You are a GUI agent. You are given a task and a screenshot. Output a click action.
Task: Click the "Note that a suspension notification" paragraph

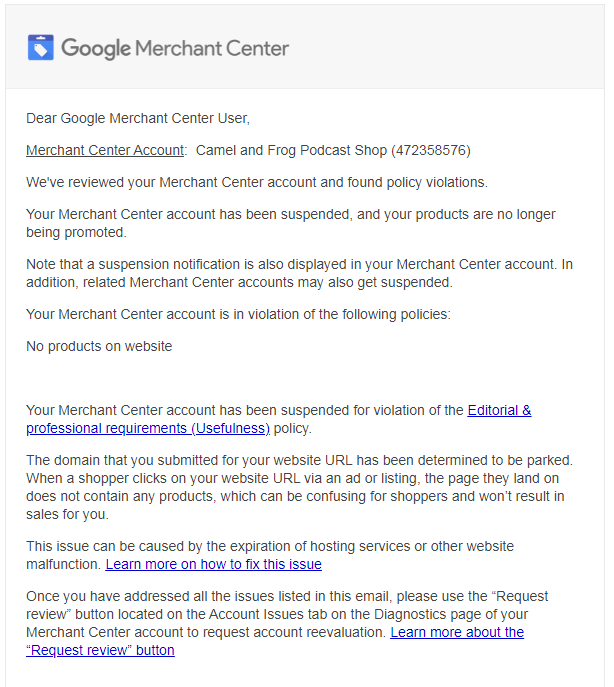(x=299, y=273)
